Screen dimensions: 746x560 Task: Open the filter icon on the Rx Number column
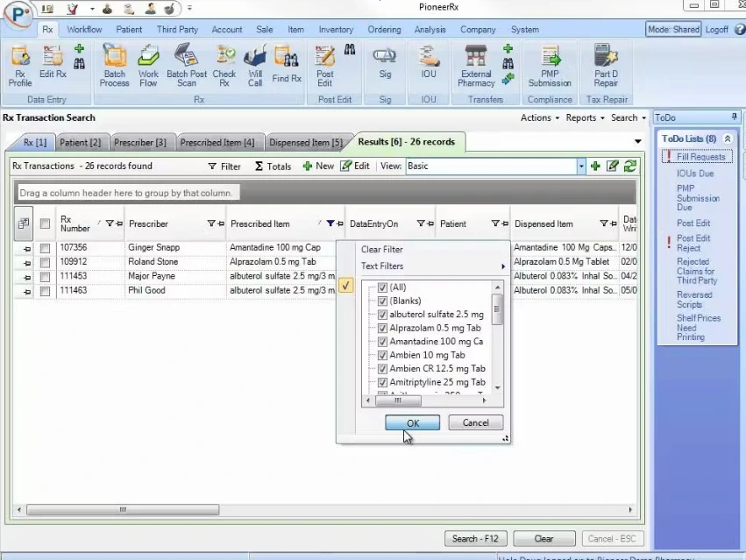click(x=109, y=223)
